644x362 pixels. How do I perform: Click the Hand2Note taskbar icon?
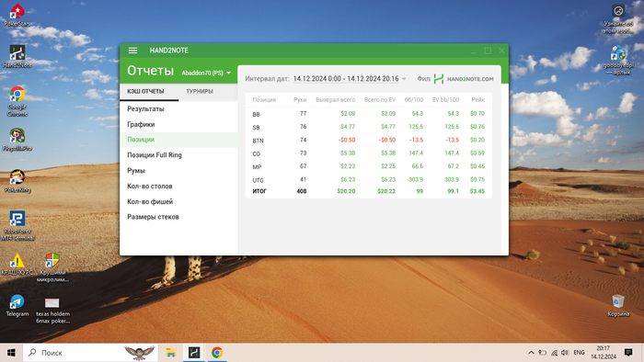click(194, 353)
